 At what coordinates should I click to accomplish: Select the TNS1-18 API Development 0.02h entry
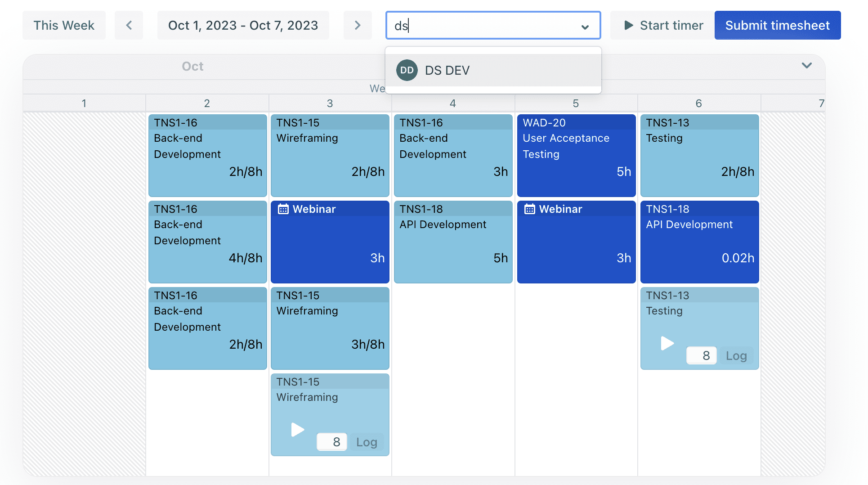tap(699, 242)
